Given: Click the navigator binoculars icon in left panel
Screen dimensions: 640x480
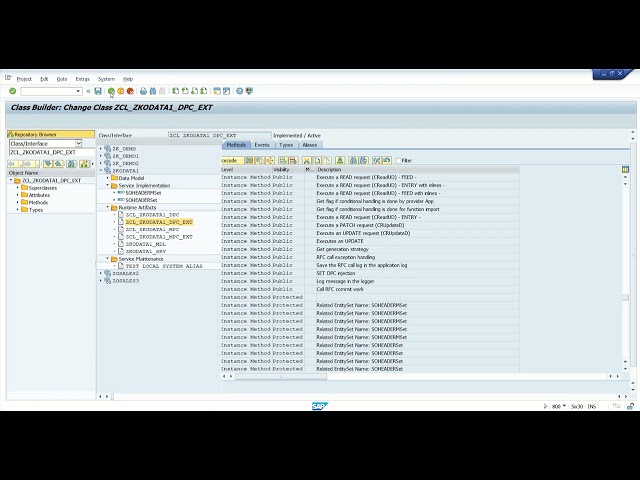Looking at the screenshot, I should [x=71, y=164].
